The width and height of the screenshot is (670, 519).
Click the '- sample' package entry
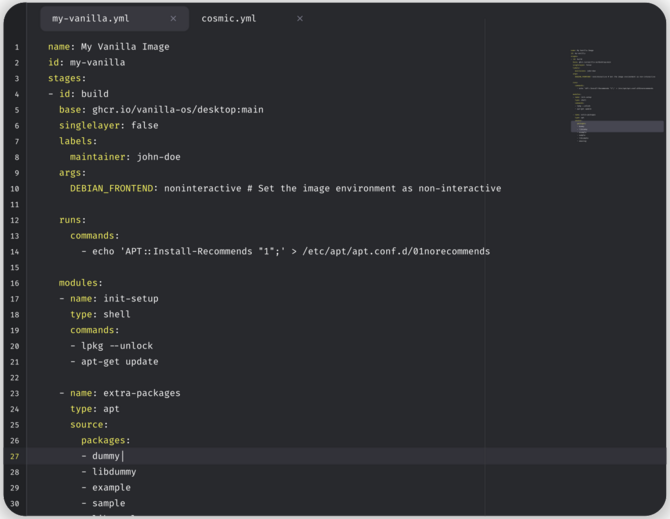click(x=103, y=504)
